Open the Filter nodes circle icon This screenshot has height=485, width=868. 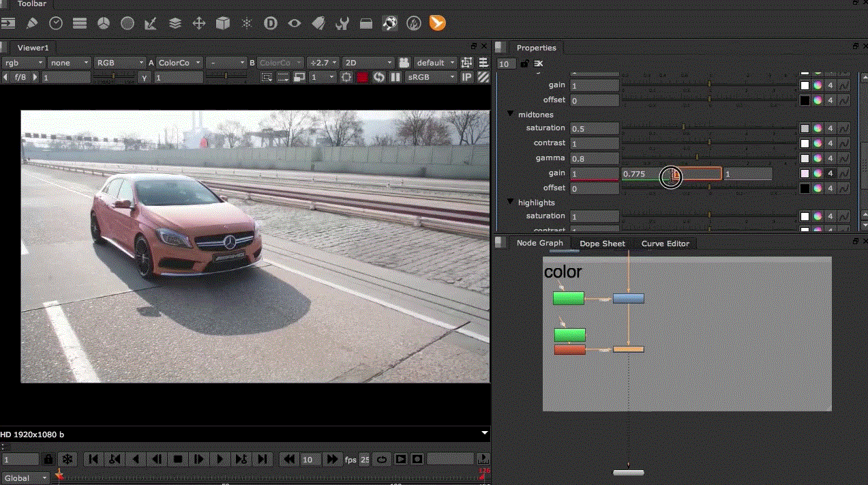point(128,23)
